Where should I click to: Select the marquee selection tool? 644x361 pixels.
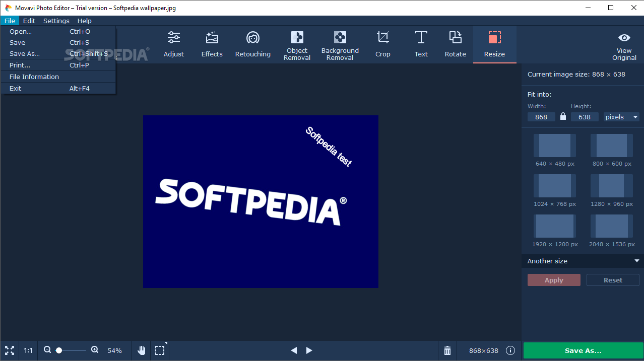160,350
